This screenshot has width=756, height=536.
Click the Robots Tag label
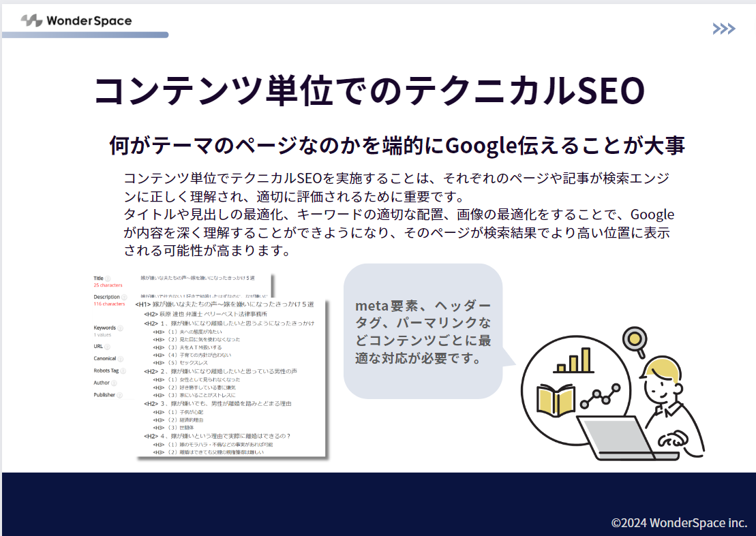click(x=106, y=371)
